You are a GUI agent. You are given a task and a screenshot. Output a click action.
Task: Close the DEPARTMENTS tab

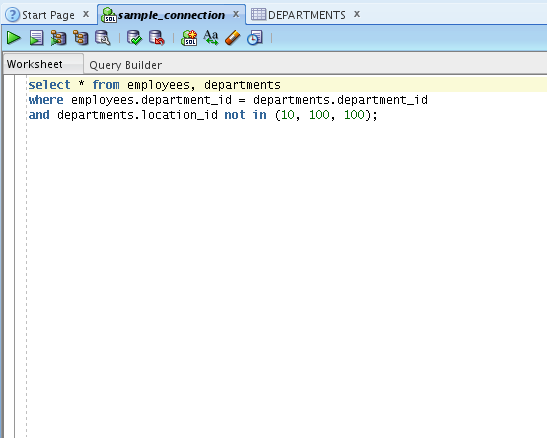click(x=357, y=14)
